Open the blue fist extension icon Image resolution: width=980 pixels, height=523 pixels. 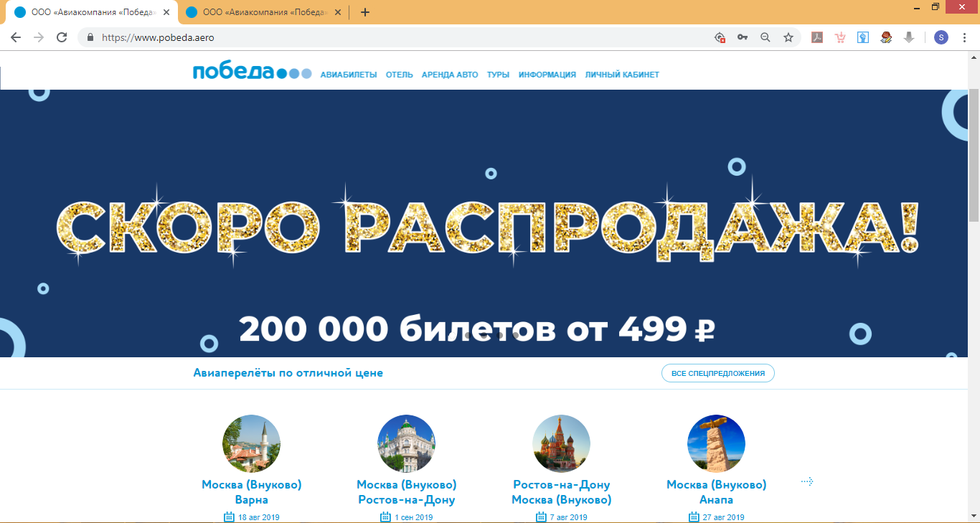[x=863, y=37]
